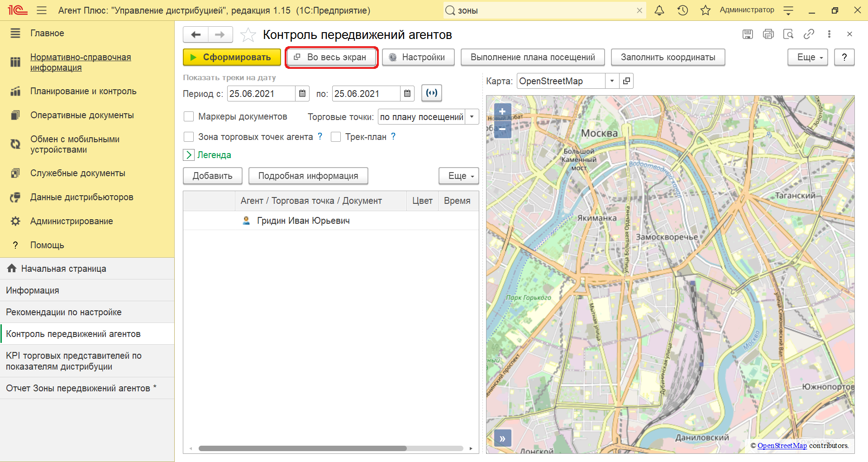This screenshot has width=868, height=462.
Task: Click the print icon
Action: pos(768,34)
